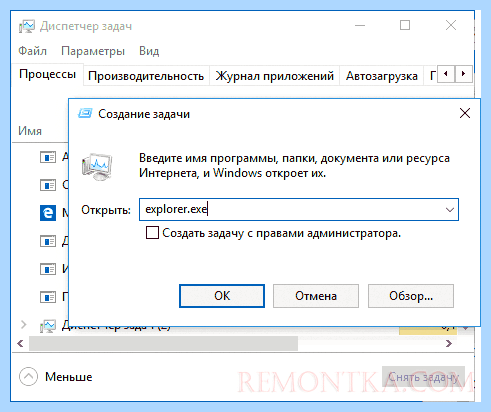
Task: Click the Обзор... button
Action: point(411,296)
